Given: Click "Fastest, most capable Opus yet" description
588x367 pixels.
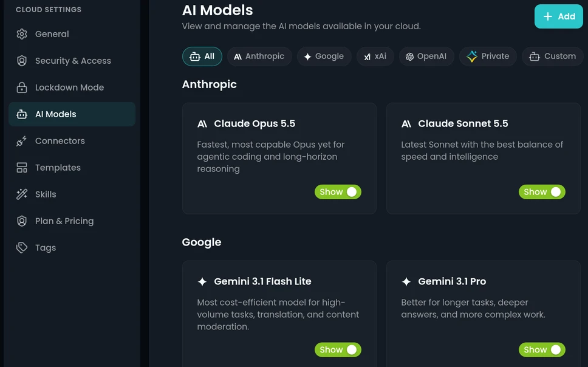Looking at the screenshot, I should pyautogui.click(x=271, y=157).
